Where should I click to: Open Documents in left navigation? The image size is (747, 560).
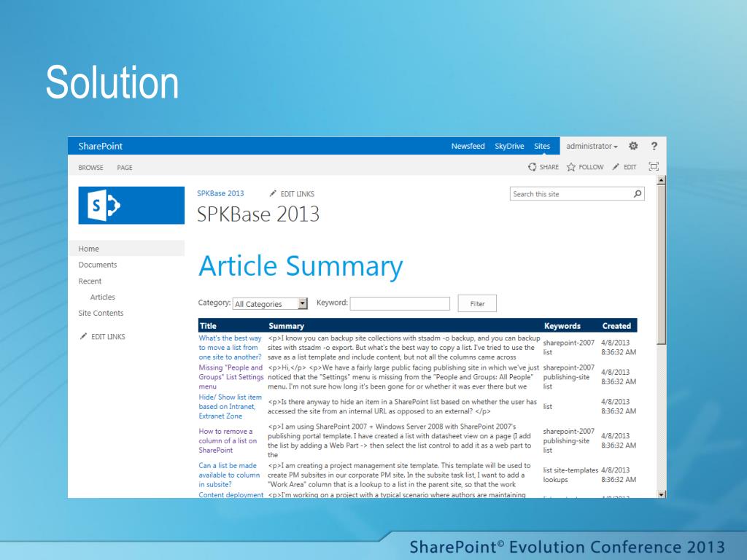(x=98, y=265)
